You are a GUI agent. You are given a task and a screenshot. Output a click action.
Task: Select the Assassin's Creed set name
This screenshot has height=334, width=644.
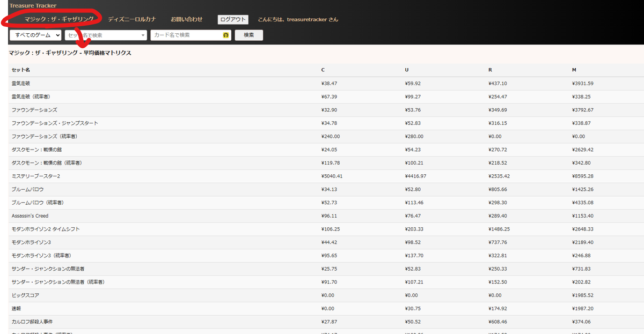30,216
